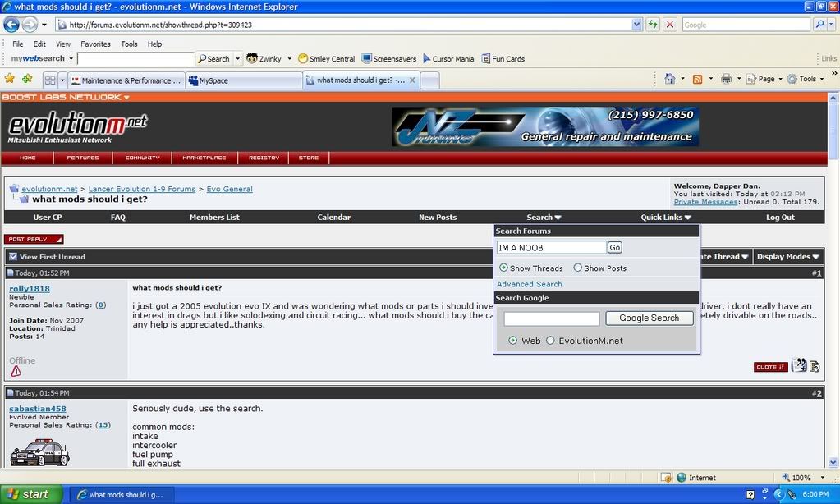Expand the Quick Links dropdown
Image resolution: width=840 pixels, height=504 pixels.
666,218
